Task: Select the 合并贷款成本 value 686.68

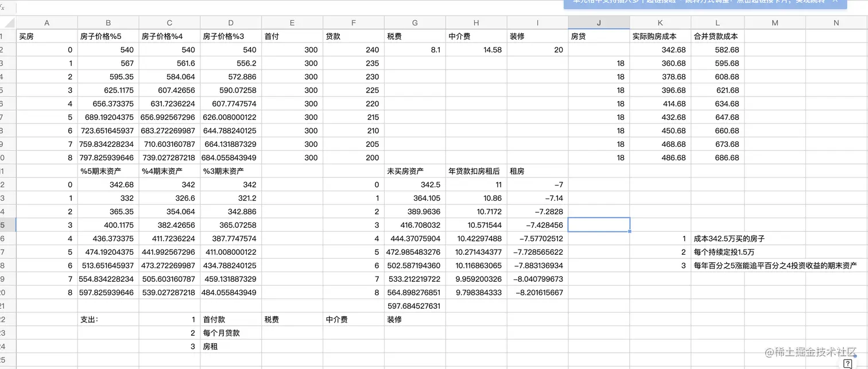Action: point(718,157)
